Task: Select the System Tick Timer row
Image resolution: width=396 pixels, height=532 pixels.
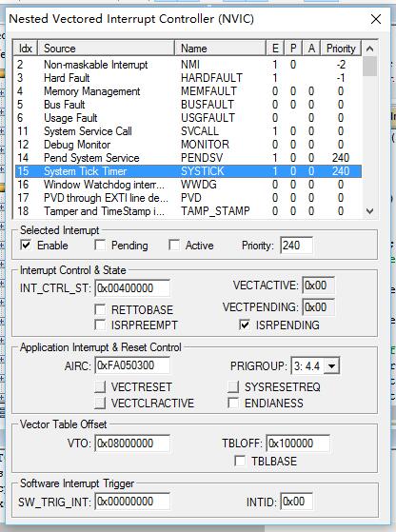Action: coord(188,171)
